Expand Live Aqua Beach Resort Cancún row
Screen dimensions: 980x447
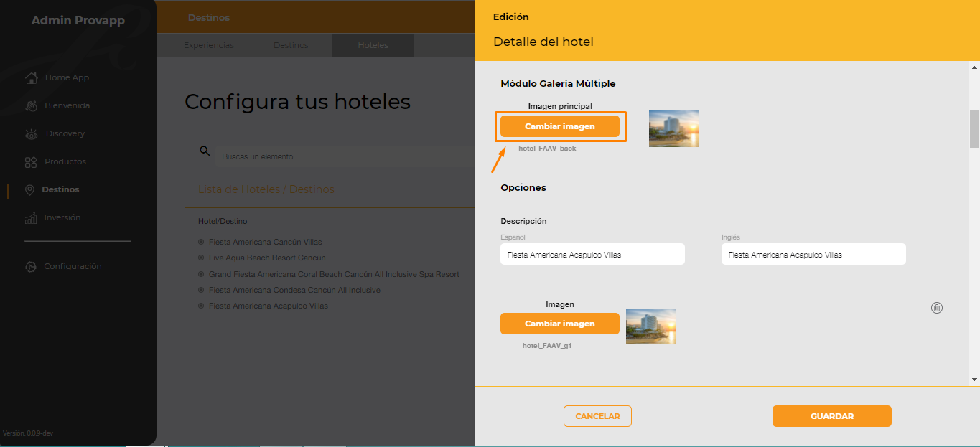point(201,258)
